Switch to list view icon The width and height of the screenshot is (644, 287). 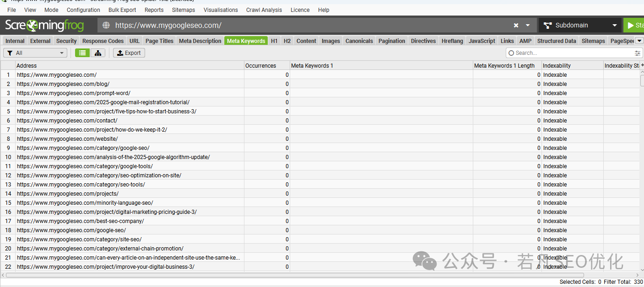[82, 53]
